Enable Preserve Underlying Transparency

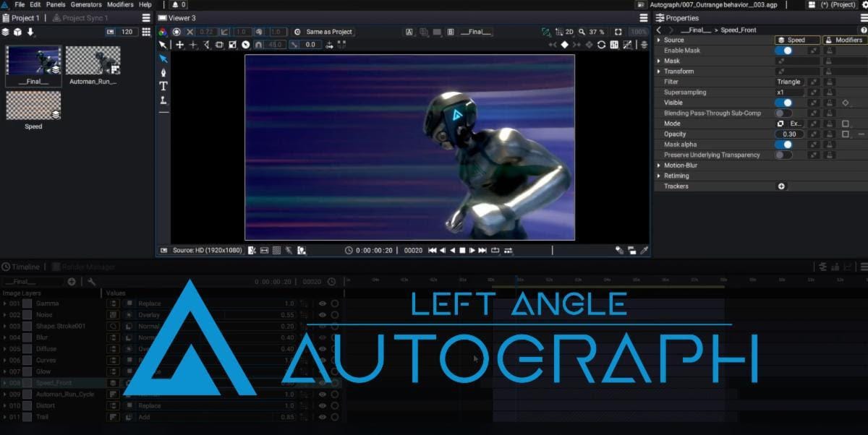pos(783,155)
